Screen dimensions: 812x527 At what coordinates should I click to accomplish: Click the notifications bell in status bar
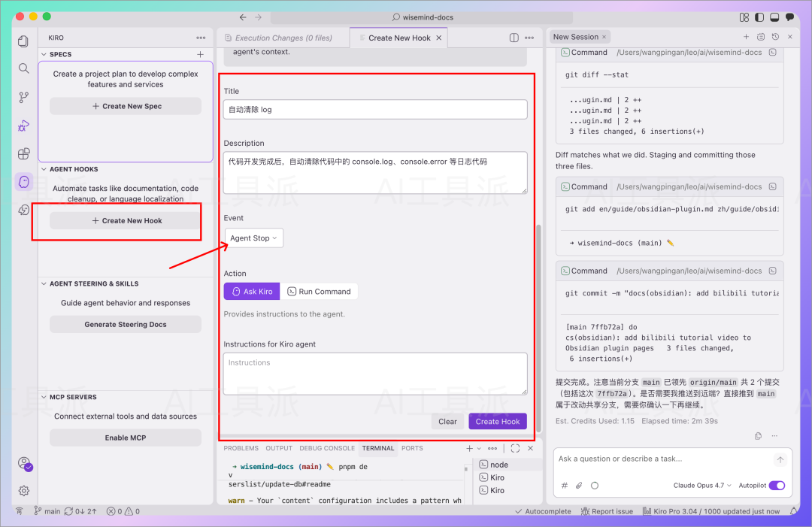click(x=793, y=511)
